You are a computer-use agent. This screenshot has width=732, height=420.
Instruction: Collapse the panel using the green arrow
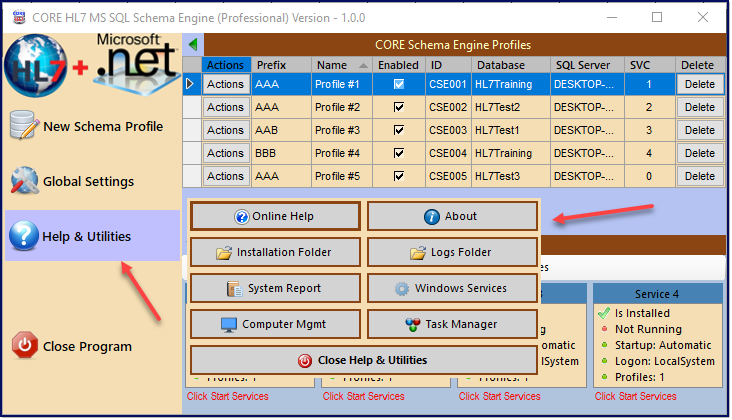point(193,45)
